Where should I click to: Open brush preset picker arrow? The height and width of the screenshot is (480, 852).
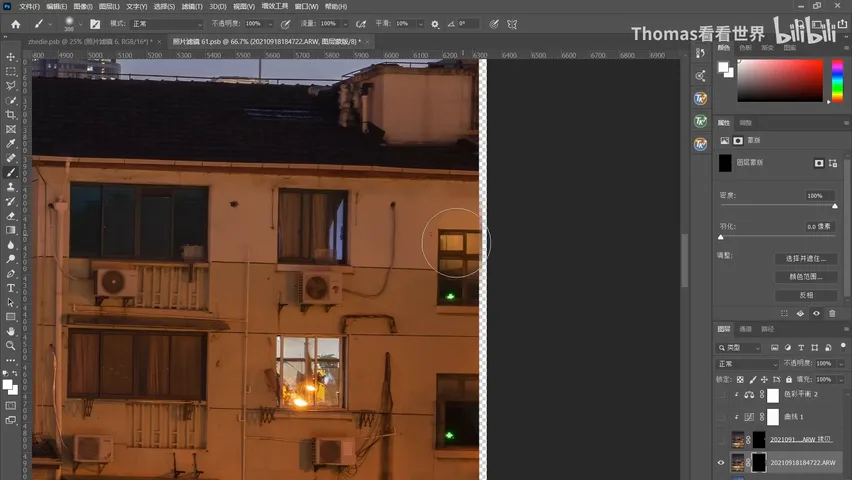(80, 24)
